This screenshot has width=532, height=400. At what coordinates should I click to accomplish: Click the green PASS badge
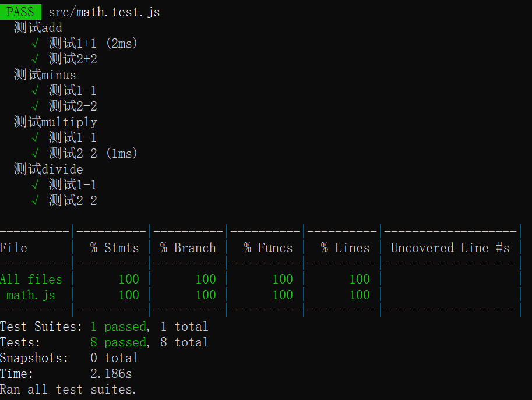pos(20,12)
